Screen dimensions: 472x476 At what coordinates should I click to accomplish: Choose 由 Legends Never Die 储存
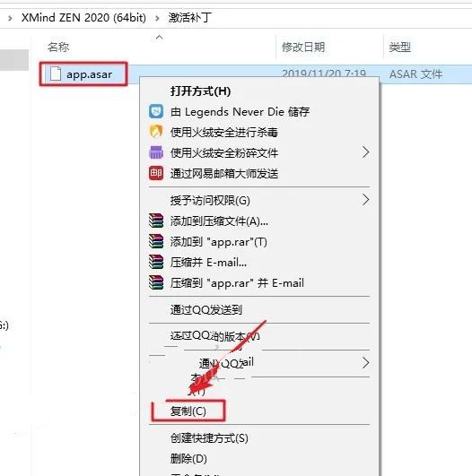point(240,112)
